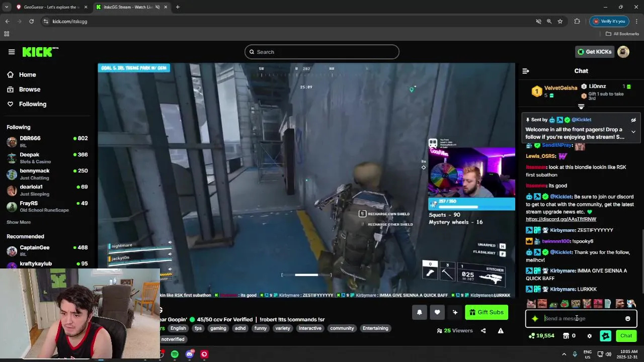Expand the gift leaderboard arrow

(581, 107)
